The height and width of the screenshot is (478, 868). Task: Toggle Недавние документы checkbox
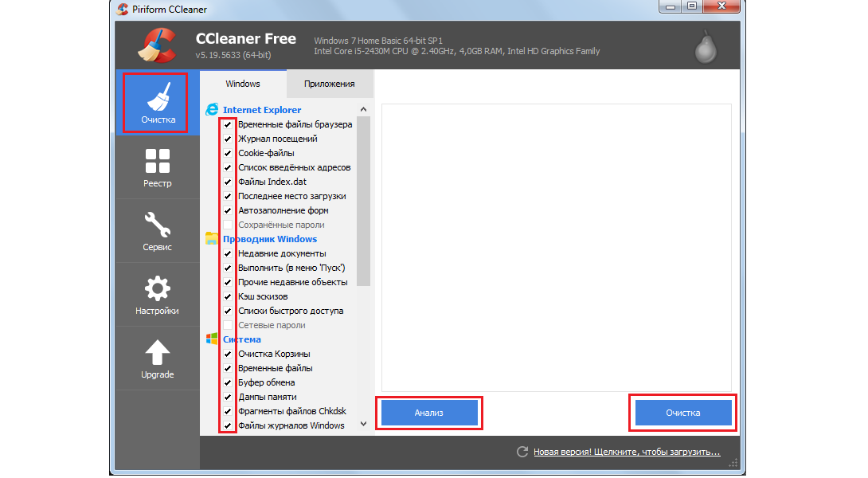coord(228,253)
